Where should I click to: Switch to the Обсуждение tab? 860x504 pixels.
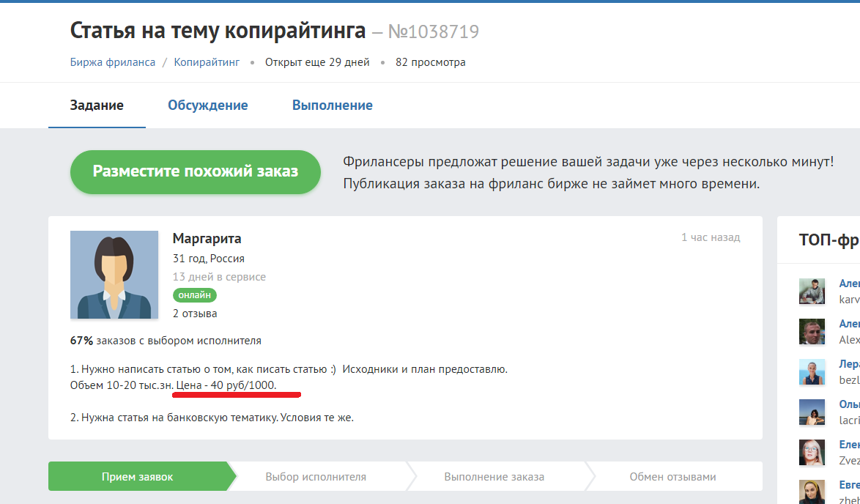[208, 105]
